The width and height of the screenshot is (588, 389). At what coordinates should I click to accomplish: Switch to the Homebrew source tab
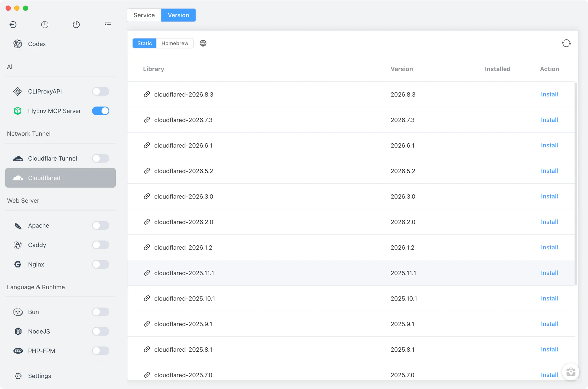coord(175,43)
